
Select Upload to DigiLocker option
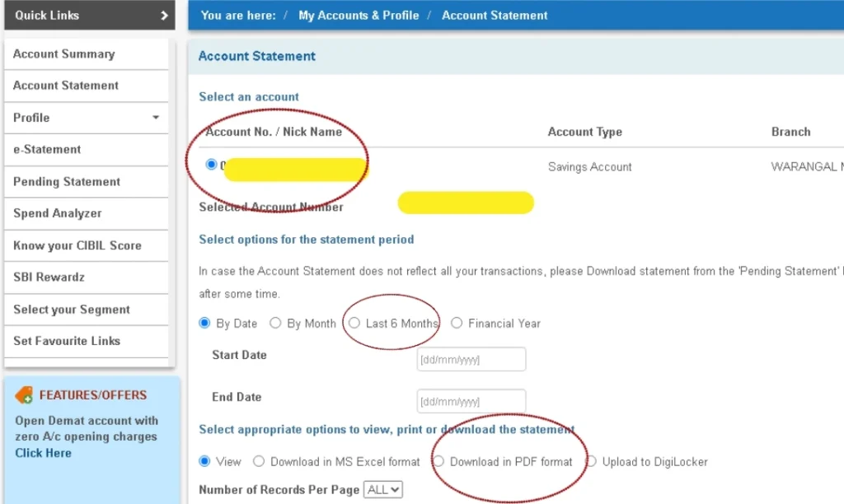(591, 461)
